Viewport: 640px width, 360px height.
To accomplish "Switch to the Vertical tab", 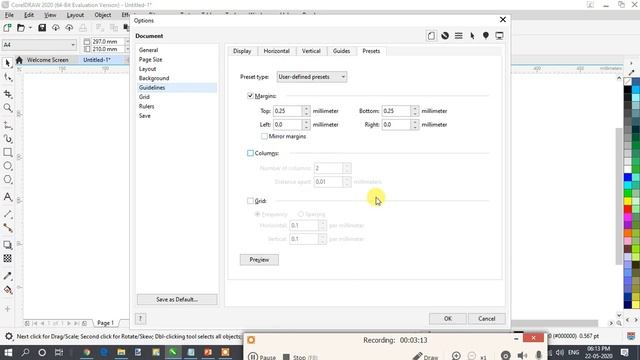I will point(311,51).
